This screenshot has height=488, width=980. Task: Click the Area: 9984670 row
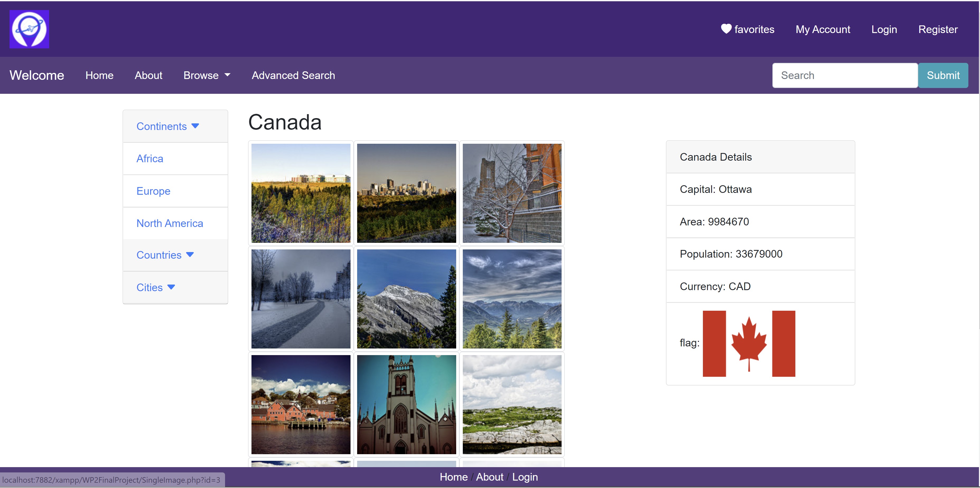click(x=760, y=222)
